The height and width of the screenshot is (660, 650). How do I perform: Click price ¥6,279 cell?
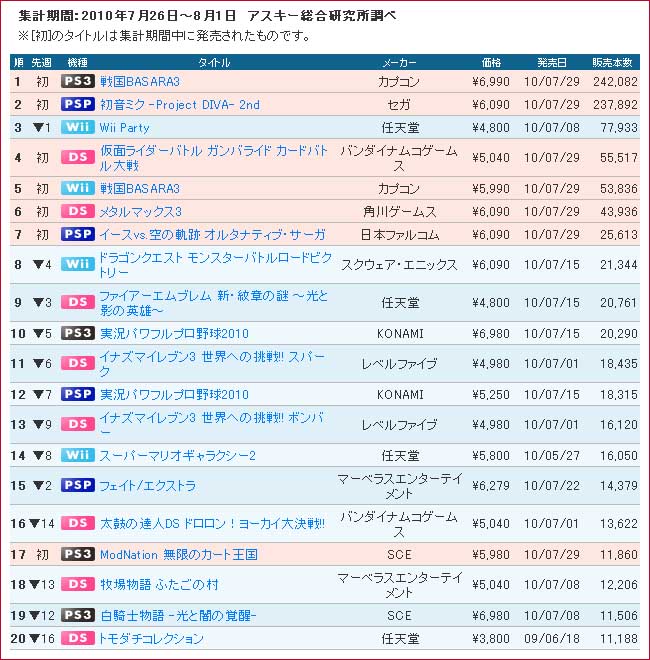click(x=491, y=486)
